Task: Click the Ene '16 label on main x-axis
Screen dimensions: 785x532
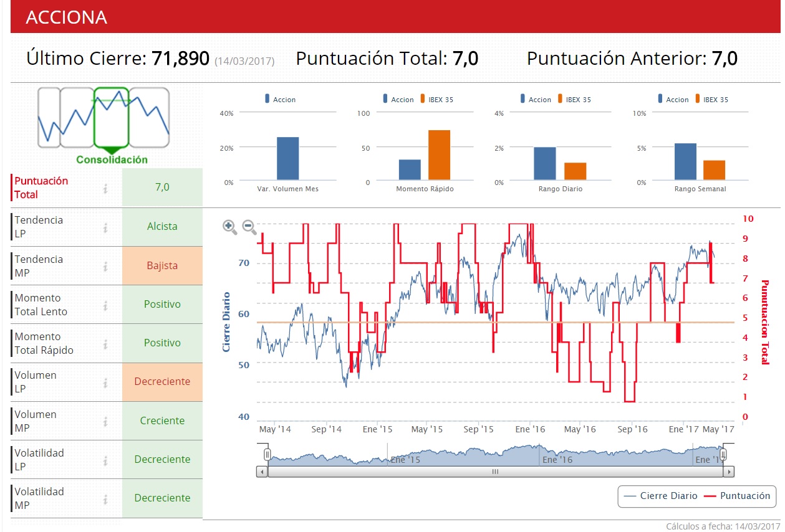Action: point(530,429)
